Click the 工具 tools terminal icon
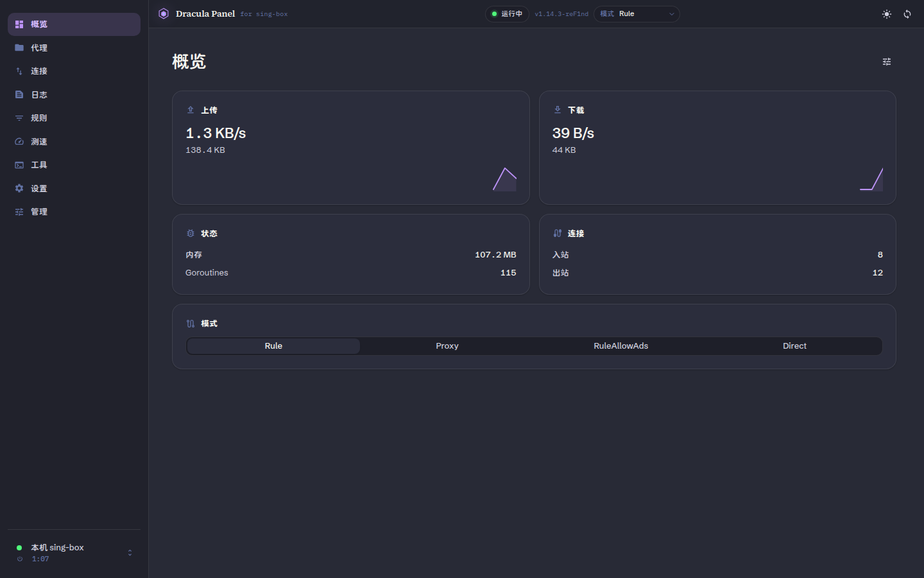 (x=19, y=165)
